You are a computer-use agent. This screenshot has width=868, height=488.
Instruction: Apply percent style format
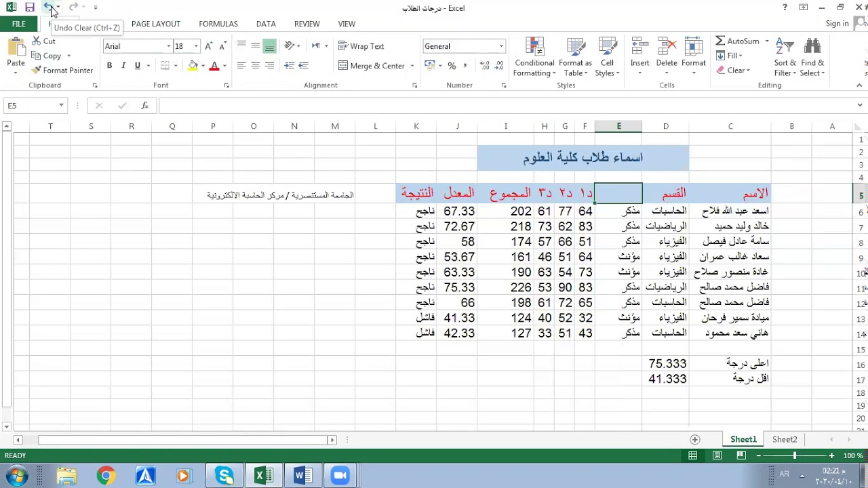pyautogui.click(x=451, y=66)
